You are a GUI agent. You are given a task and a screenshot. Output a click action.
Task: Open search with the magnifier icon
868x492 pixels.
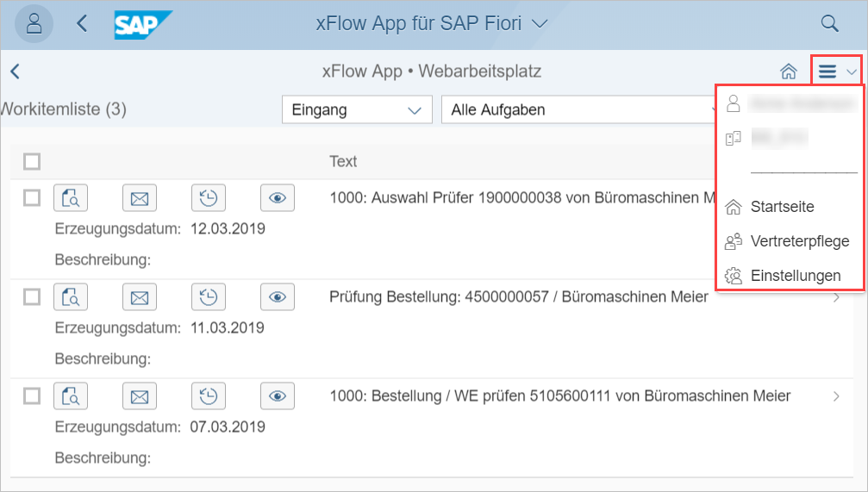829,23
